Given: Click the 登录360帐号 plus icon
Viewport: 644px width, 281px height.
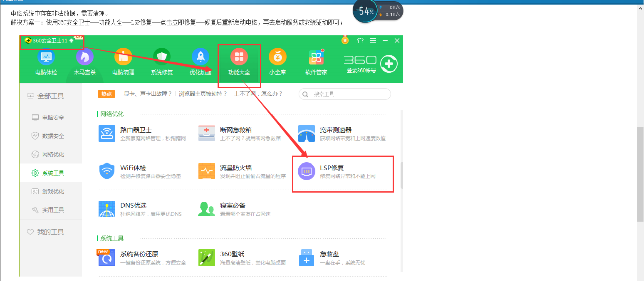Looking at the screenshot, I should [x=389, y=64].
